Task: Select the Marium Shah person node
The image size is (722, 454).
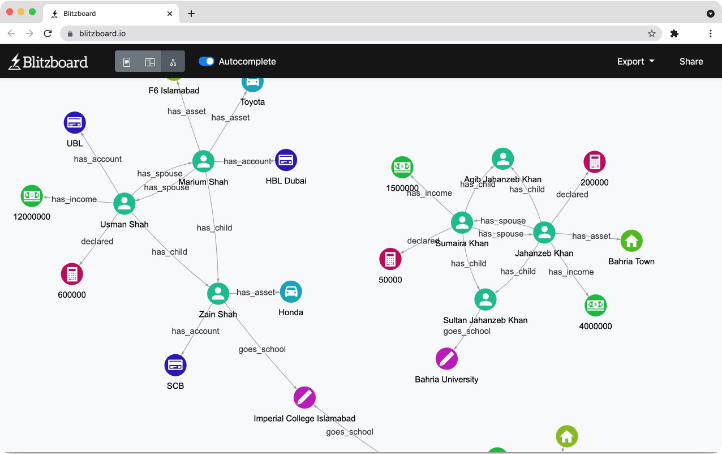Action: tap(203, 162)
